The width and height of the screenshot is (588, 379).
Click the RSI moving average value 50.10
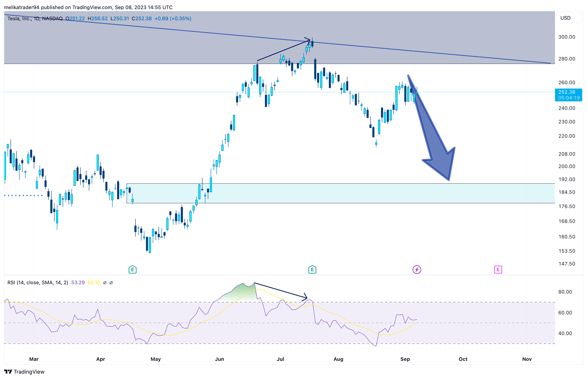pos(94,283)
